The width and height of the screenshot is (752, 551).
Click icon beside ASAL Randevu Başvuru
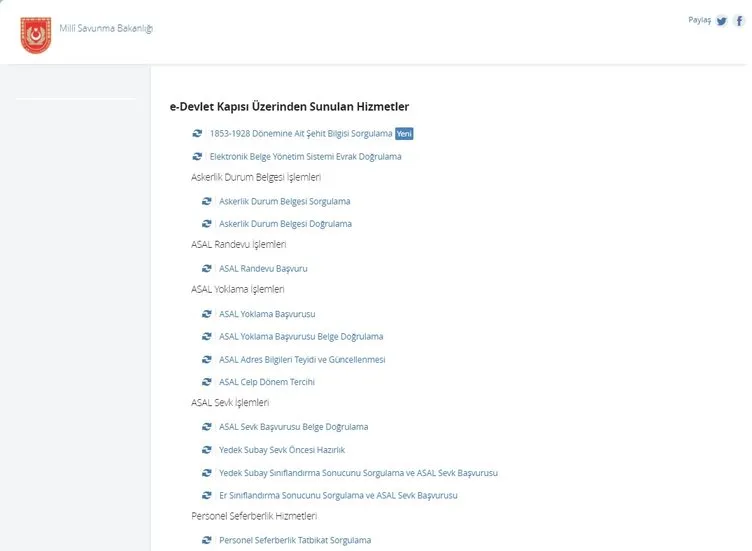coord(206,269)
